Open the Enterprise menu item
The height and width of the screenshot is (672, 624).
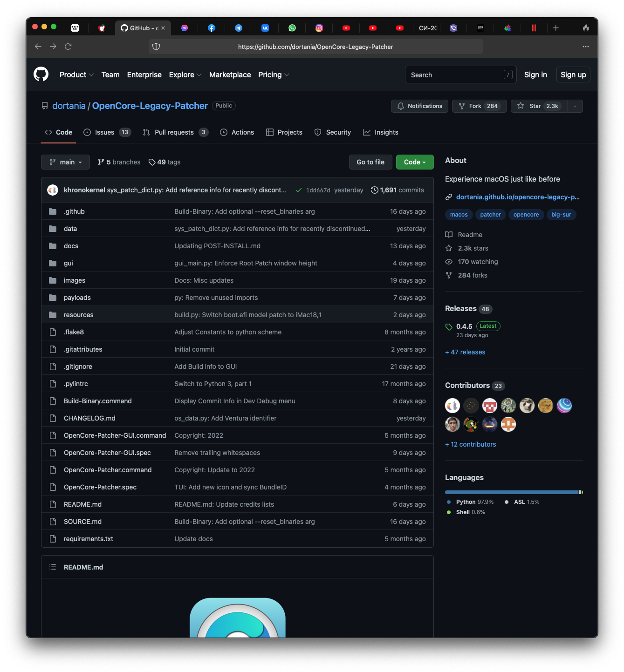click(144, 75)
